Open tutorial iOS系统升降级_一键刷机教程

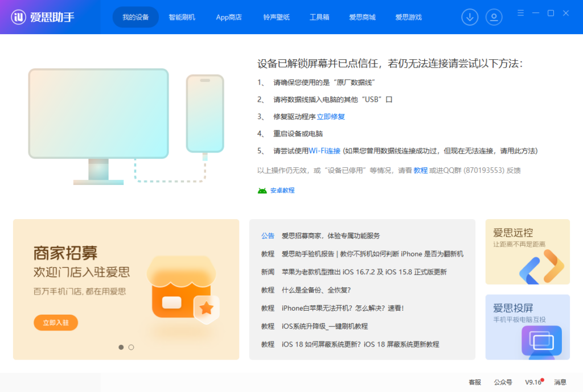(x=325, y=326)
